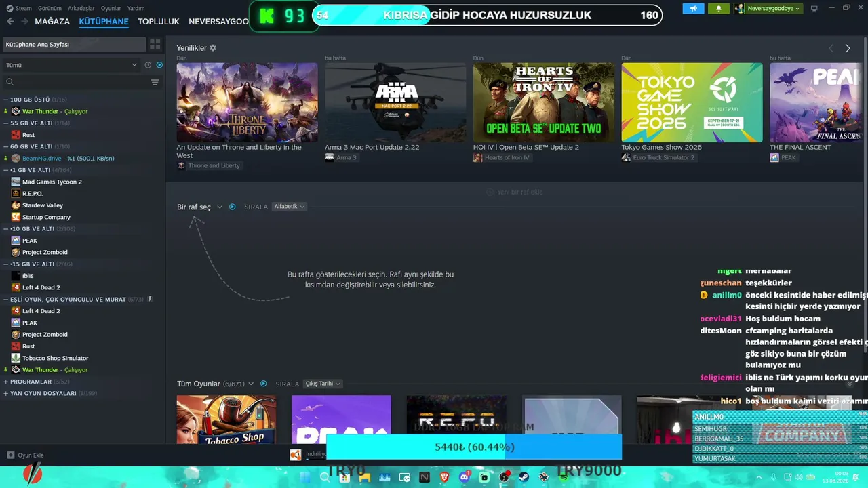Screen dimensions: 868x488
Task: Open the Tümü library filter dropdown
Action: point(71,65)
